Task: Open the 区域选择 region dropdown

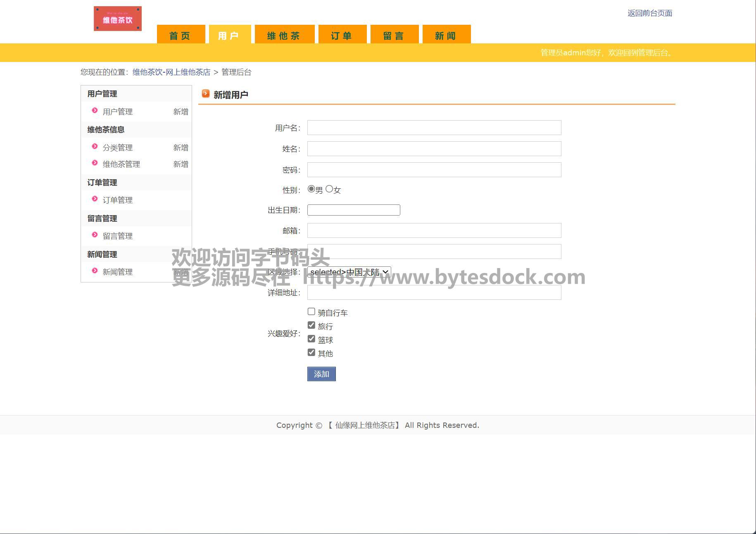Action: (x=349, y=272)
